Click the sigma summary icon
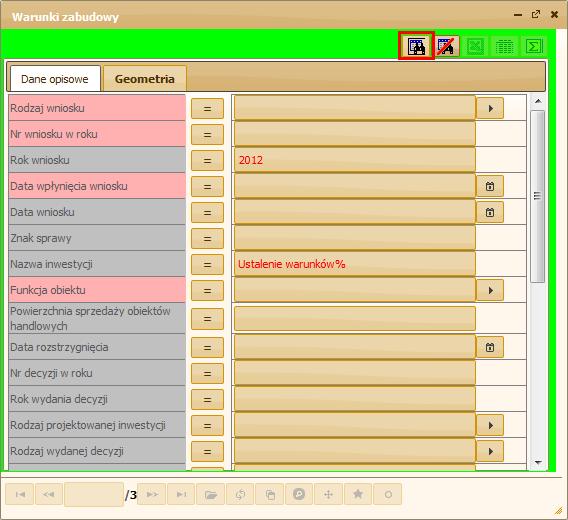The image size is (568, 520). pyautogui.click(x=534, y=46)
